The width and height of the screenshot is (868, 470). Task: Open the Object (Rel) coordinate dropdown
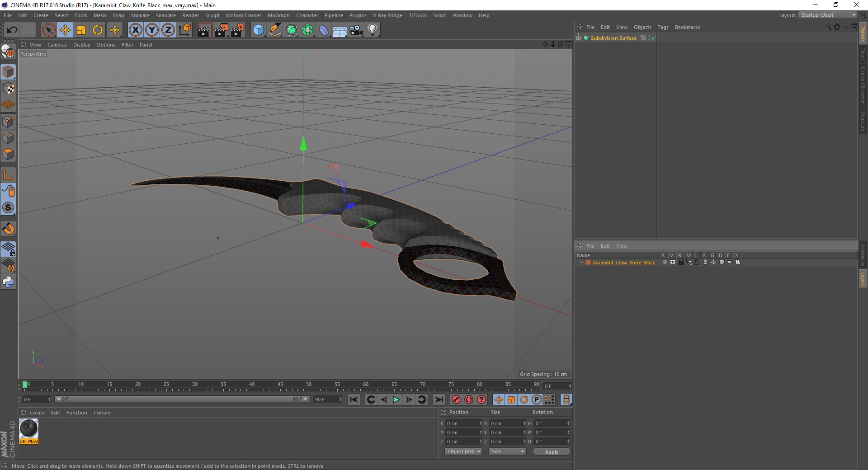[463, 451]
